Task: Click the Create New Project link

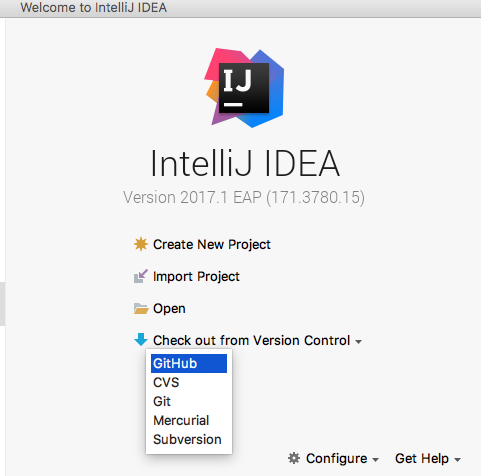Action: point(212,244)
